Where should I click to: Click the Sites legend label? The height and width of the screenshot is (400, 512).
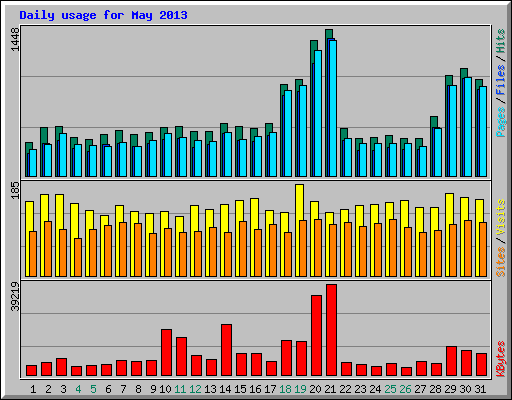pos(501,262)
